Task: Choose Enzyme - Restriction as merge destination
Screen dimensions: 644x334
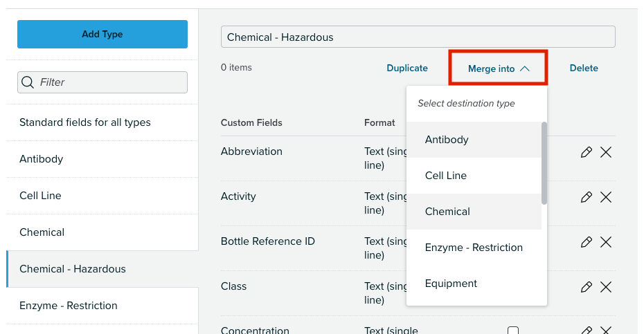Action: 474,248
